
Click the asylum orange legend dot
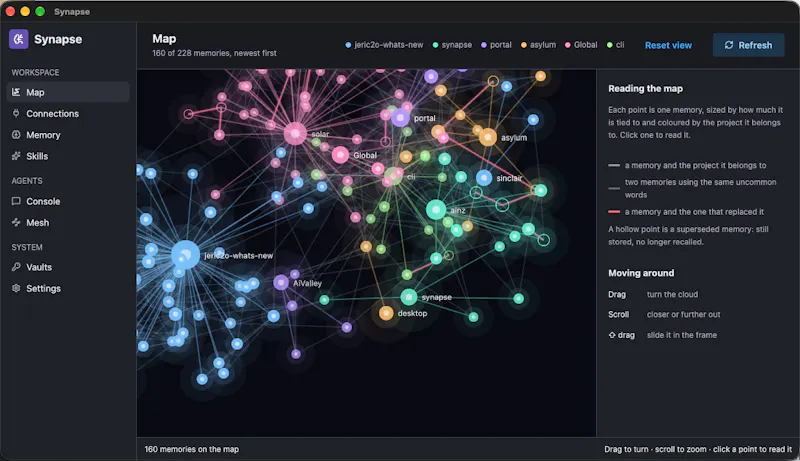click(x=523, y=45)
